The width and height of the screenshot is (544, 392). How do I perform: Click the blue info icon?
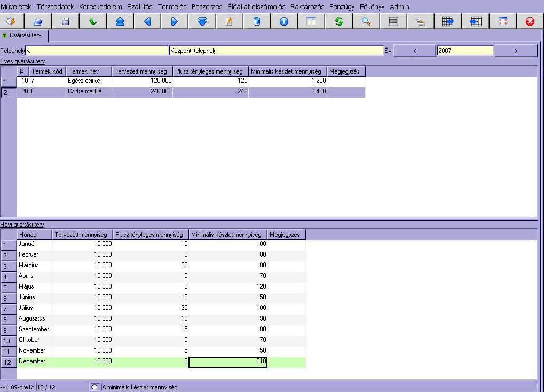pos(283,21)
